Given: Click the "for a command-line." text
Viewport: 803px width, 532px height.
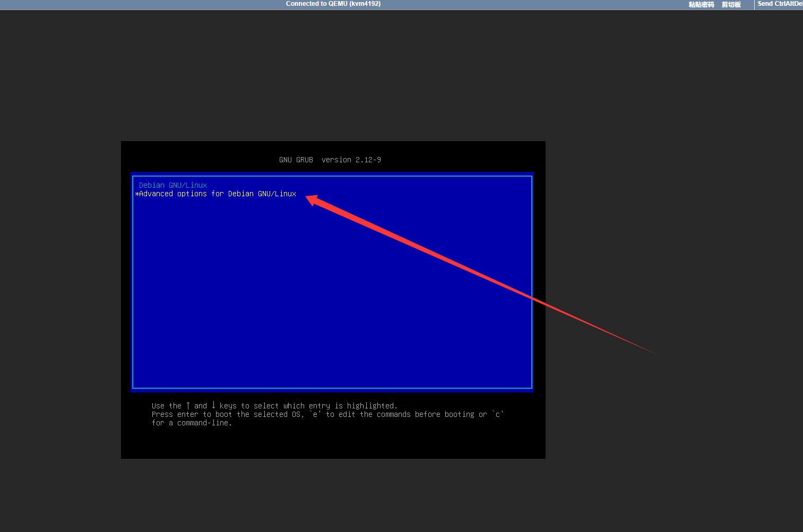Looking at the screenshot, I should [x=192, y=423].
